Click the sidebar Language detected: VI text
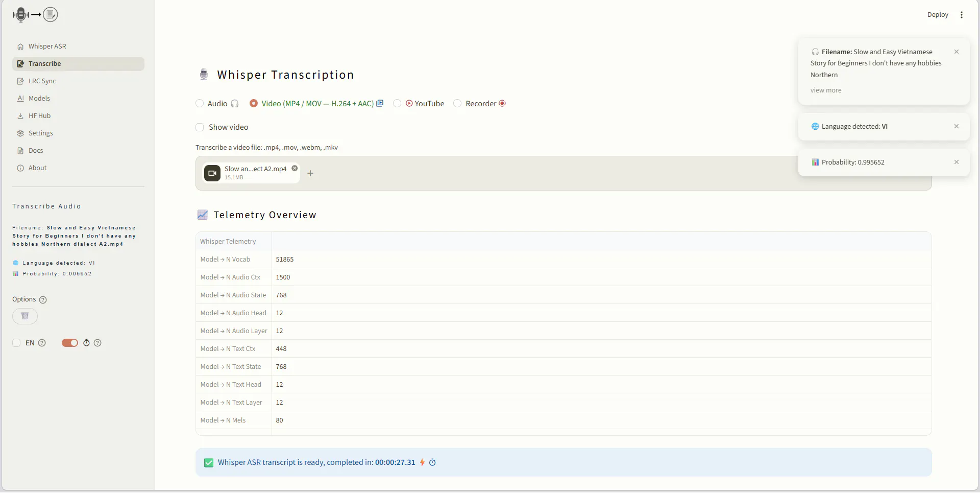980x493 pixels. [59, 263]
